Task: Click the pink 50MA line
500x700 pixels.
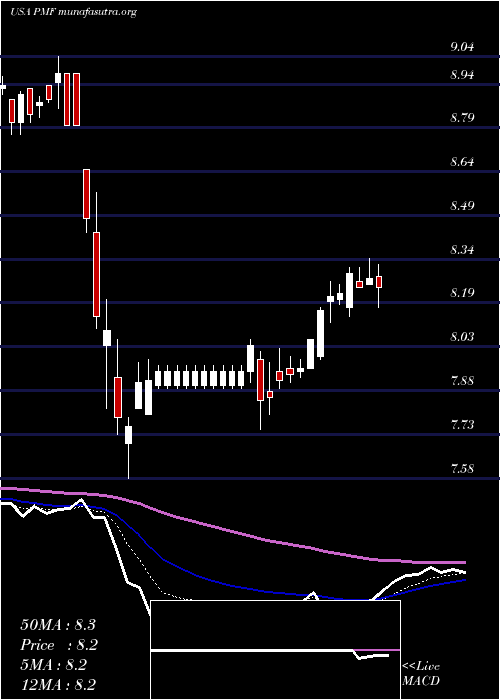Action: 232,530
